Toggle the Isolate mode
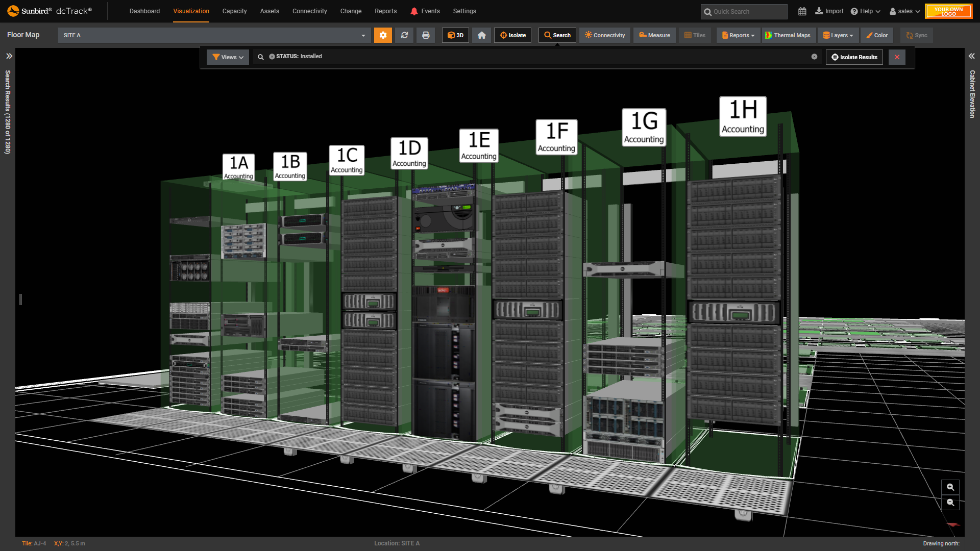Viewport: 980px width, 551px height. 512,35
